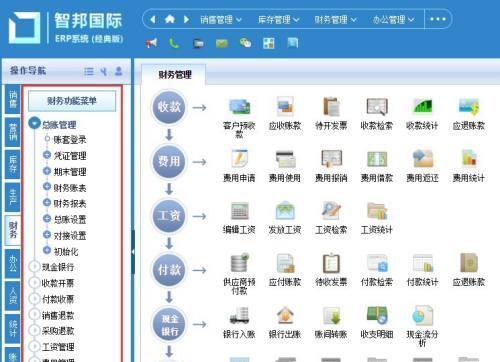Open 供应商预付款 icon
Viewport: 500px width, 362px height.
239,263
